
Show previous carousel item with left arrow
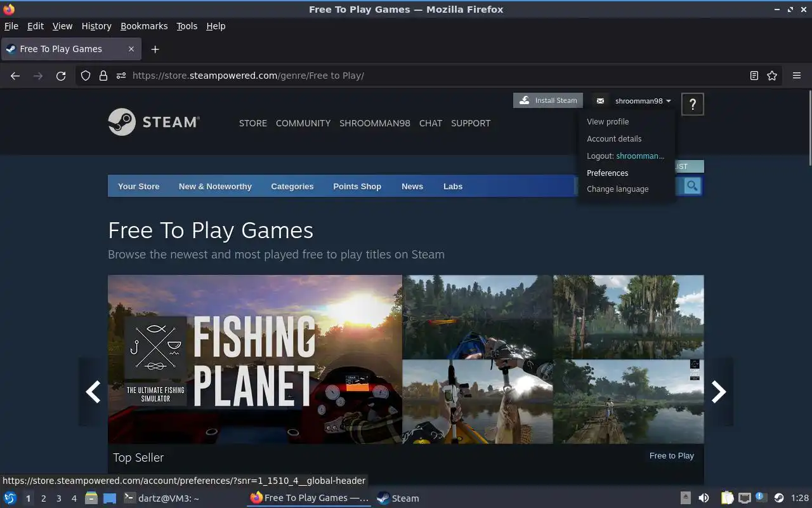(93, 392)
